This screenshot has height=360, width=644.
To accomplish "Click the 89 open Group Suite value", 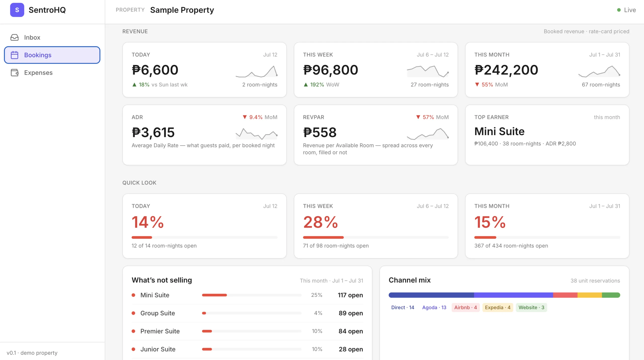I will [x=351, y=313].
